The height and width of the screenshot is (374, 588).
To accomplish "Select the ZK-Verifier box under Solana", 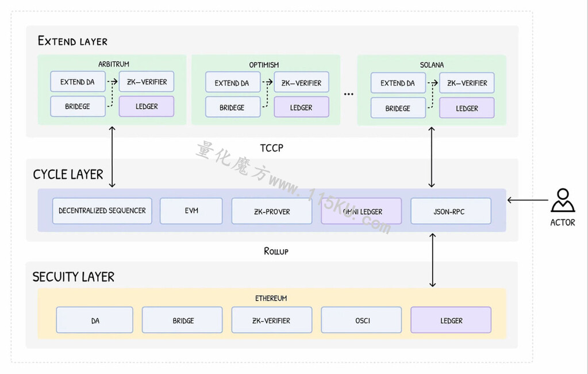I will (467, 83).
